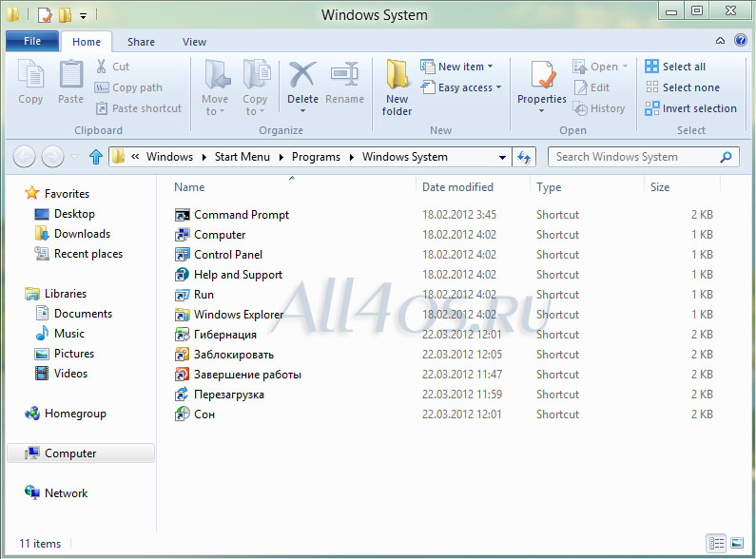The height and width of the screenshot is (559, 756).
Task: Open Desktop in Favorites
Action: pyautogui.click(x=65, y=214)
